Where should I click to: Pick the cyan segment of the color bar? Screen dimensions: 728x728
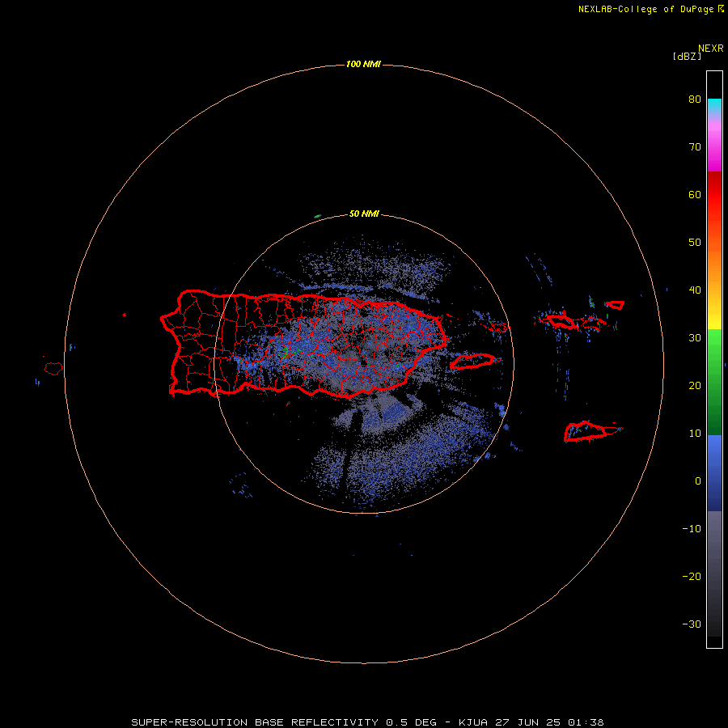[x=714, y=104]
